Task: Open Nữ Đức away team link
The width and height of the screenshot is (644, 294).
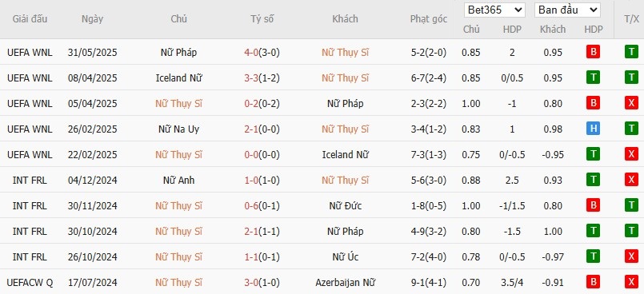Action: (x=345, y=206)
